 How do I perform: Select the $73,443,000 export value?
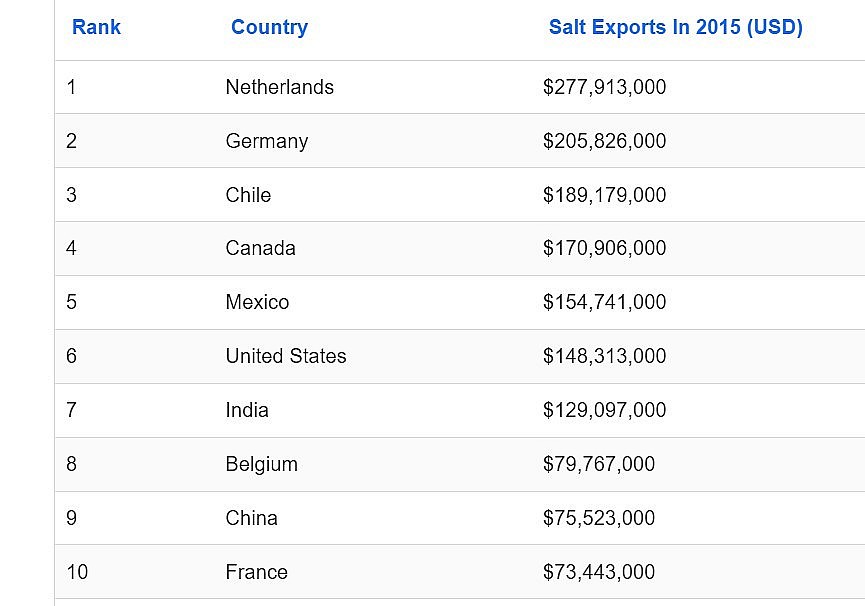click(599, 572)
